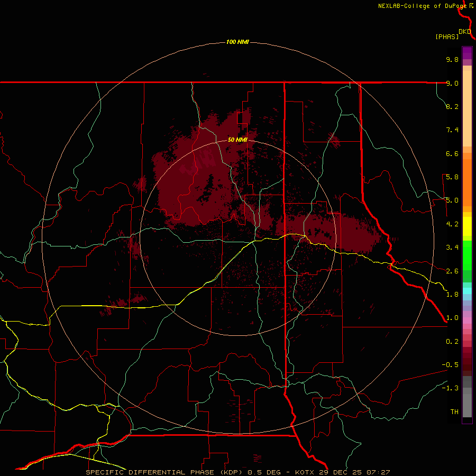The height and width of the screenshot is (476, 476).
Task: Click the 0.2 legend value
Action: point(452,342)
